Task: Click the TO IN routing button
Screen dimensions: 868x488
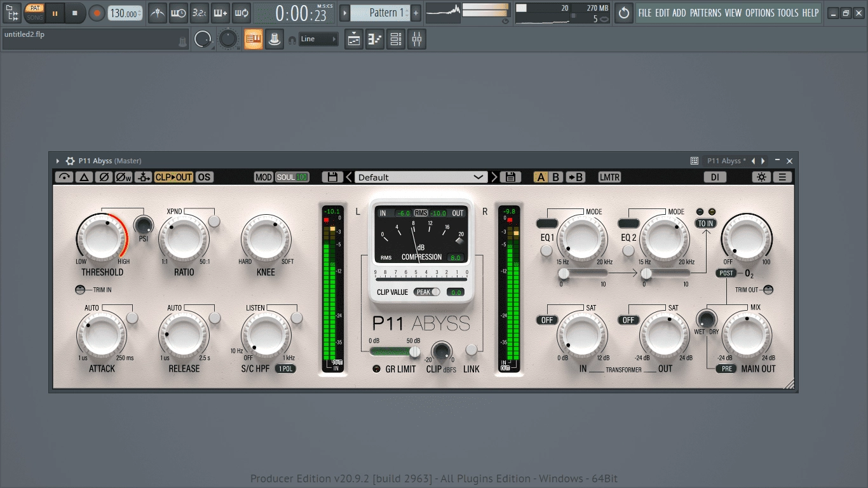Action: [x=705, y=224]
